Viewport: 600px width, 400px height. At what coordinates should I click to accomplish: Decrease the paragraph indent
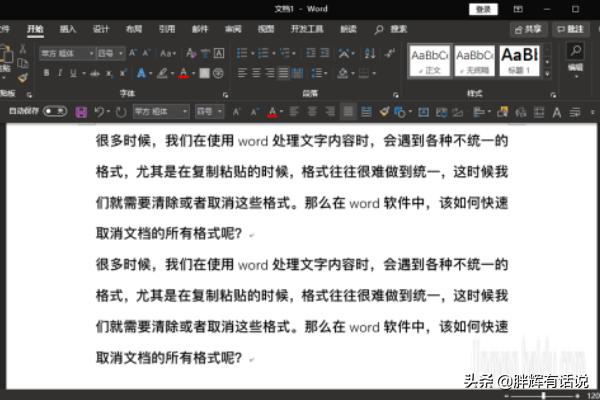coord(311,53)
